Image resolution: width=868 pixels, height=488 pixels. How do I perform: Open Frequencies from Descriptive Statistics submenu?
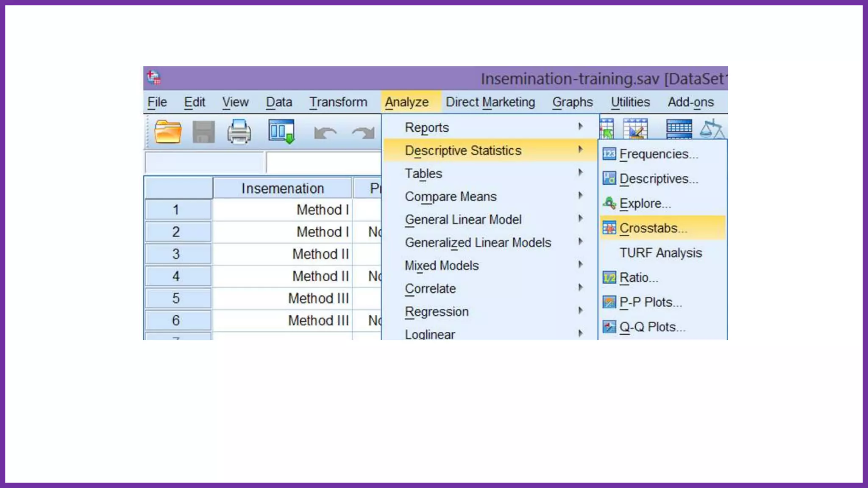point(658,154)
